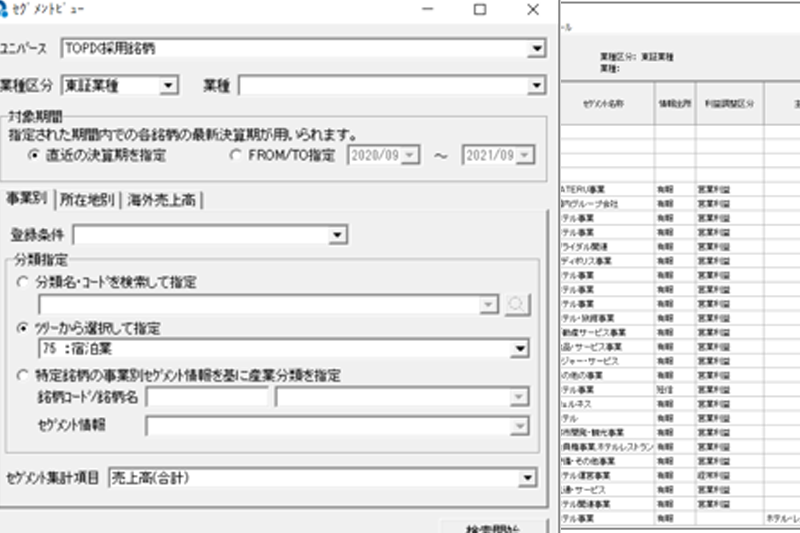Minimize the セグメントビュー window
800x533 pixels.
[x=428, y=9]
